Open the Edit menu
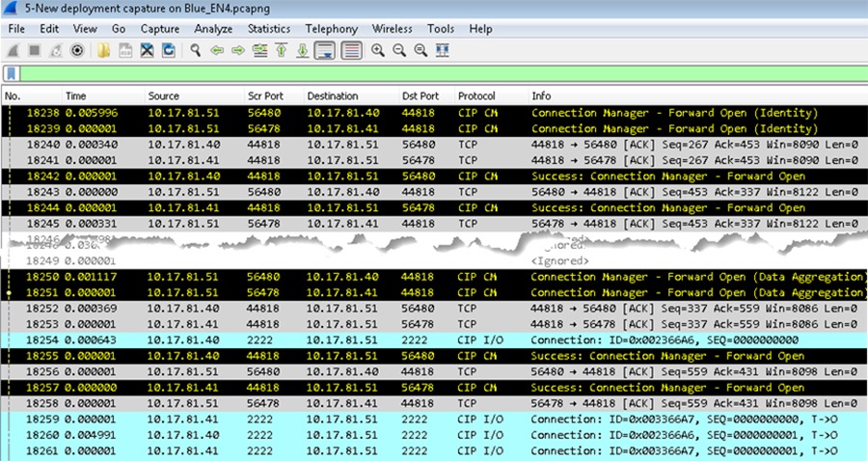 pyautogui.click(x=49, y=29)
